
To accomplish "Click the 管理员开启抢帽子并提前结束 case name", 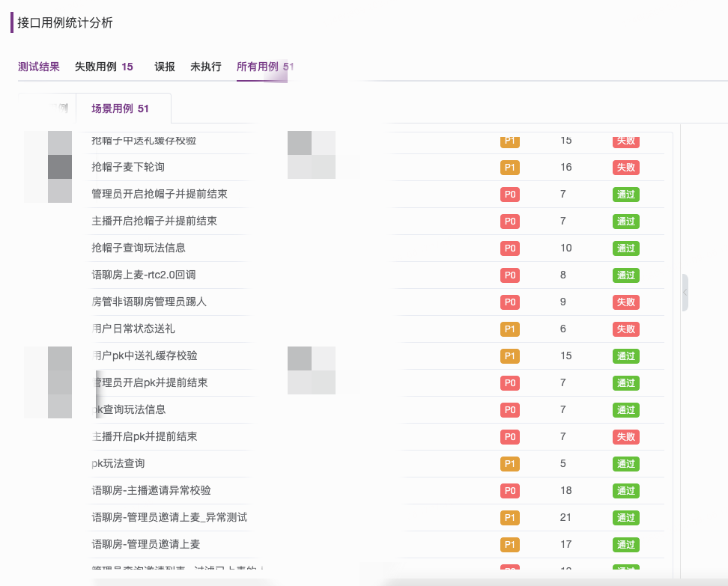I will click(x=160, y=194).
